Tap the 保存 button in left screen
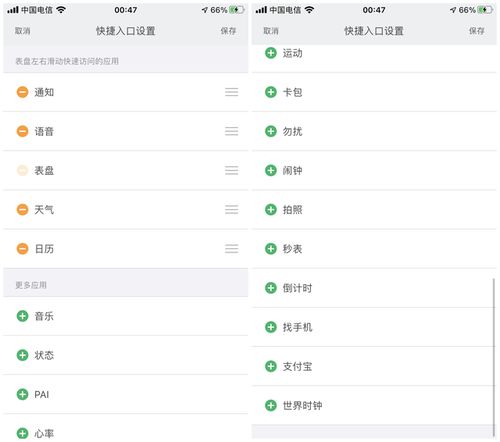Screen dimensions: 500x442 coord(228,31)
